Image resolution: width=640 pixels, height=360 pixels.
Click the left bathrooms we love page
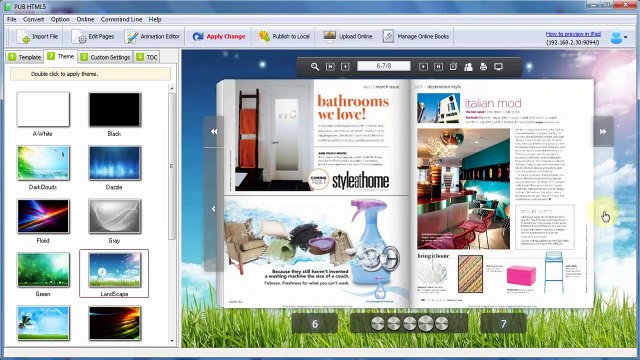pyautogui.click(x=316, y=193)
